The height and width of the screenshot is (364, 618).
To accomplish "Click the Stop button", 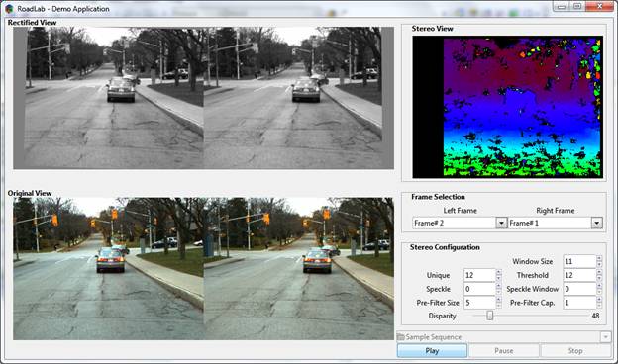I will [x=575, y=350].
